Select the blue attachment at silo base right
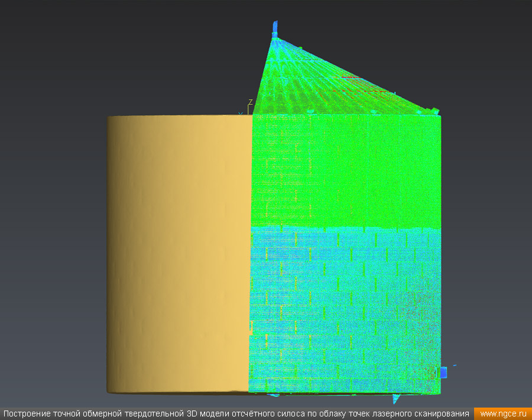 point(443,373)
